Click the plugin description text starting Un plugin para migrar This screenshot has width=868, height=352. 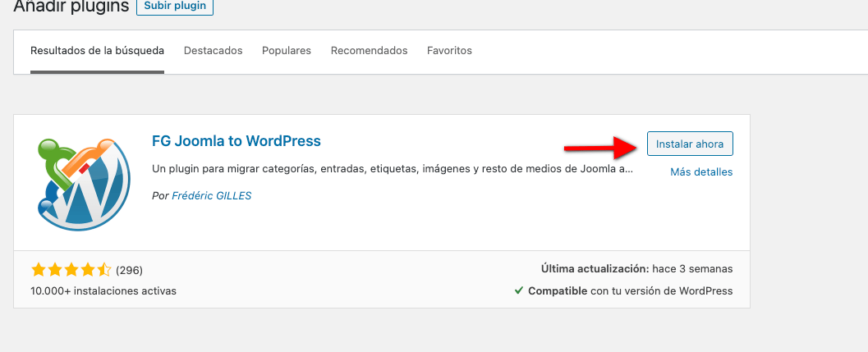point(392,169)
